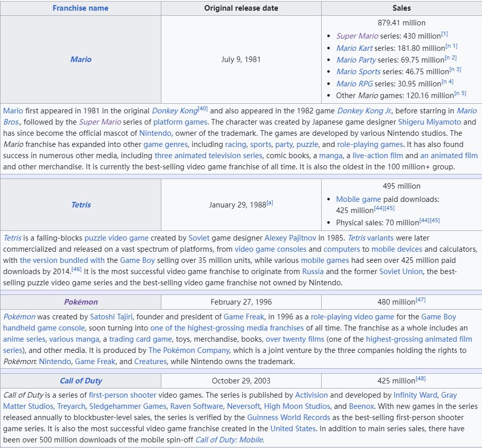This screenshot has height=448, width=482.
Task: Open the Infinity Ward link
Action: point(415,395)
